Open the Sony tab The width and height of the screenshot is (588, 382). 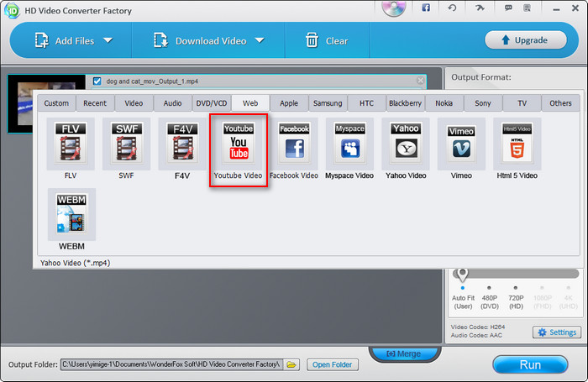[483, 103]
